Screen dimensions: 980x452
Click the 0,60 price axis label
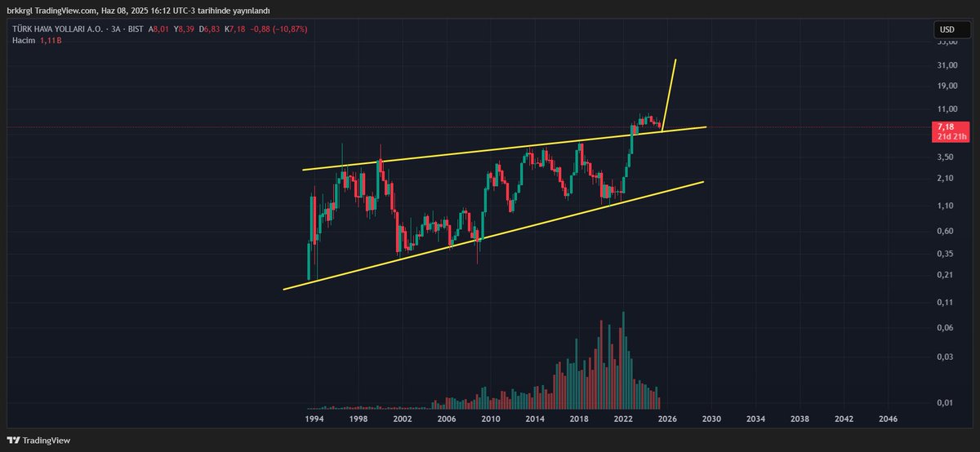tap(946, 231)
